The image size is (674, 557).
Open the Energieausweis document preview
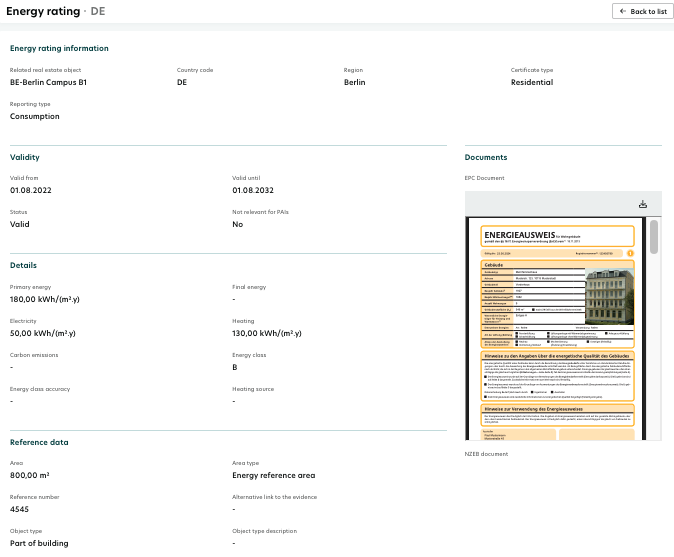coord(557,329)
